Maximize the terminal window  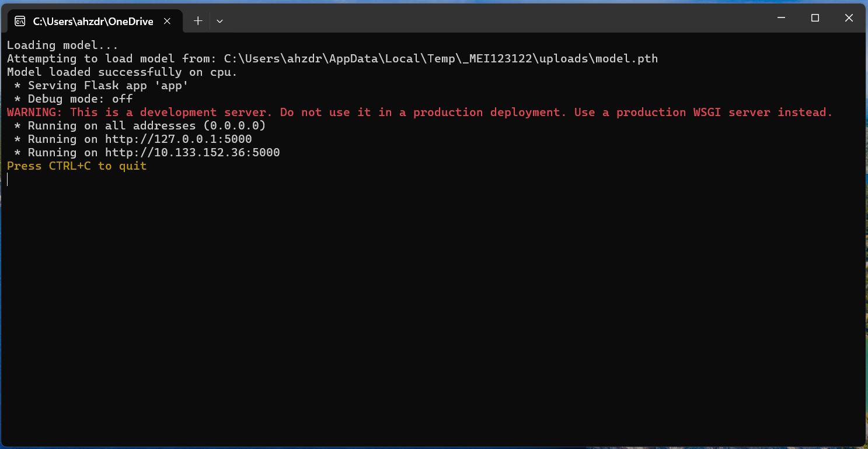[x=815, y=17]
